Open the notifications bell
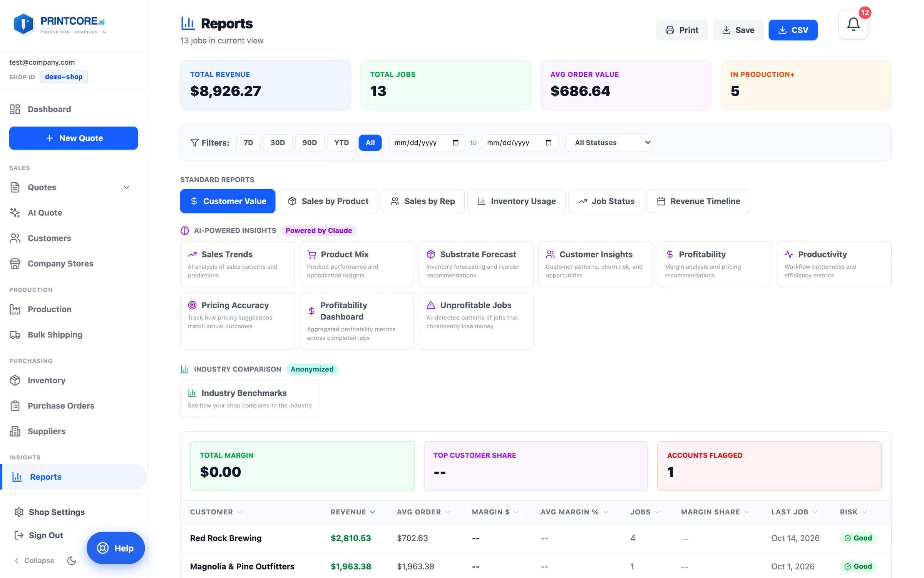The height and width of the screenshot is (578, 924). (853, 25)
